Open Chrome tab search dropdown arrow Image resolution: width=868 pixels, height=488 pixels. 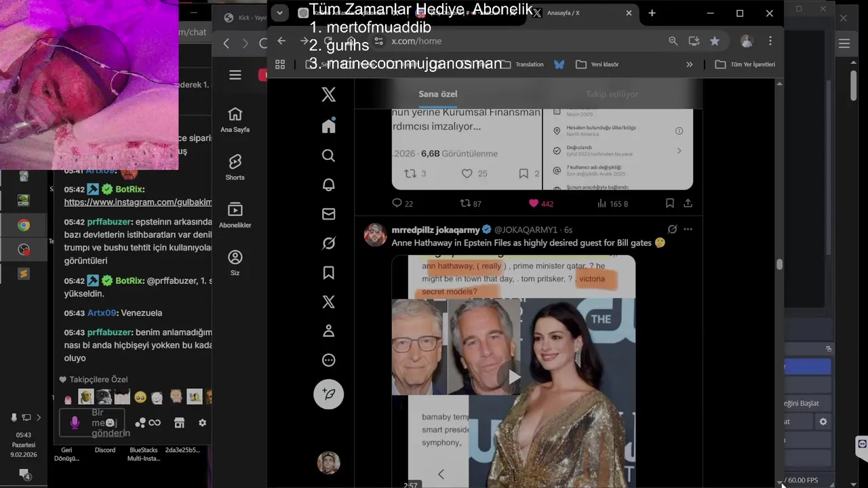[279, 13]
